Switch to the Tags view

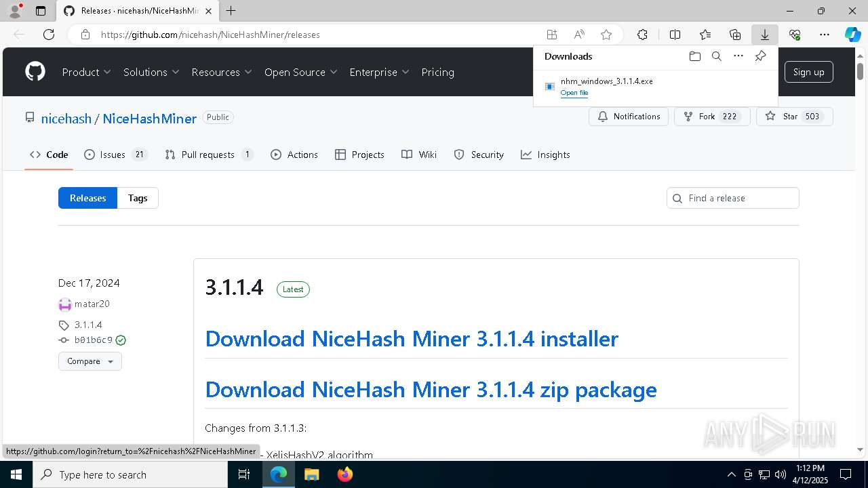point(138,198)
